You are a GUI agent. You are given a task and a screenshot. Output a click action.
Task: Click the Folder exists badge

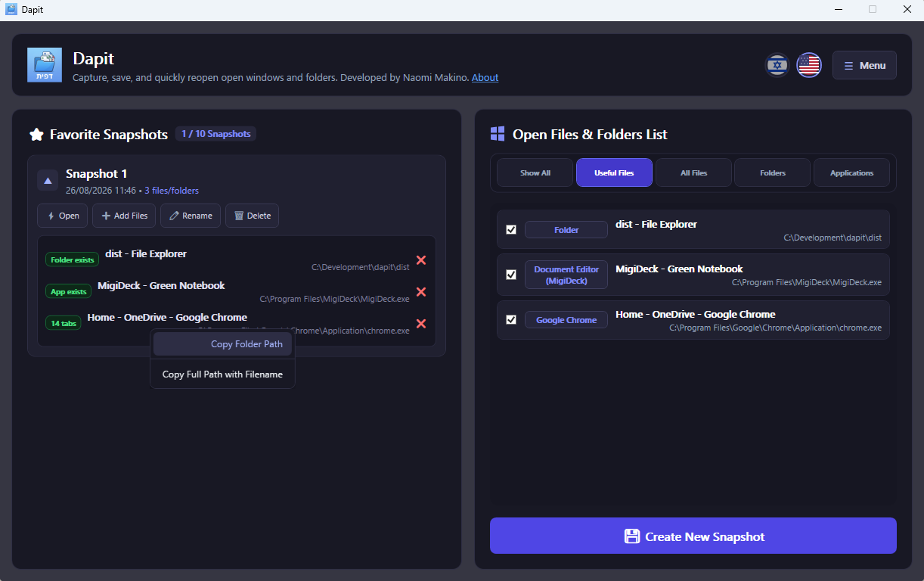pos(73,259)
